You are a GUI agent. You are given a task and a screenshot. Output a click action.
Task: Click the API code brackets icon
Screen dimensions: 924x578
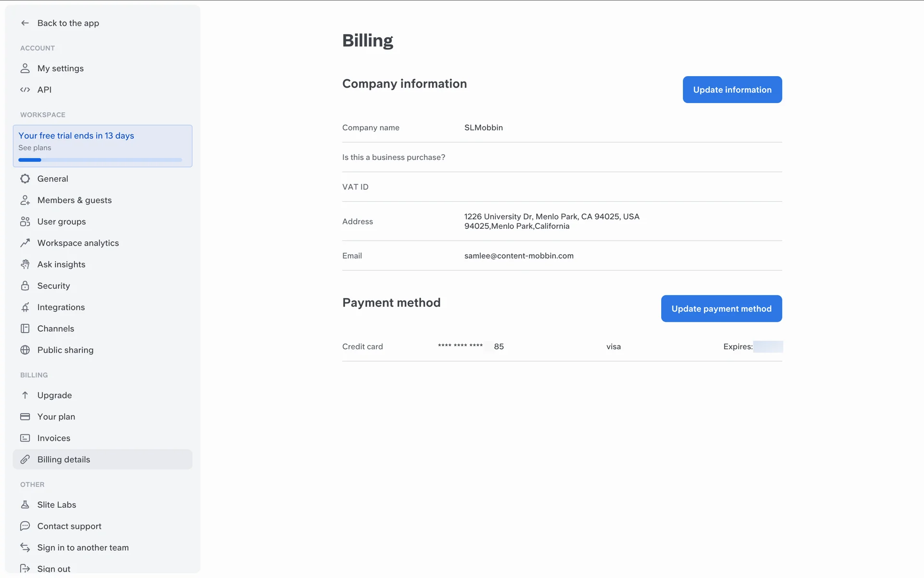pos(25,90)
